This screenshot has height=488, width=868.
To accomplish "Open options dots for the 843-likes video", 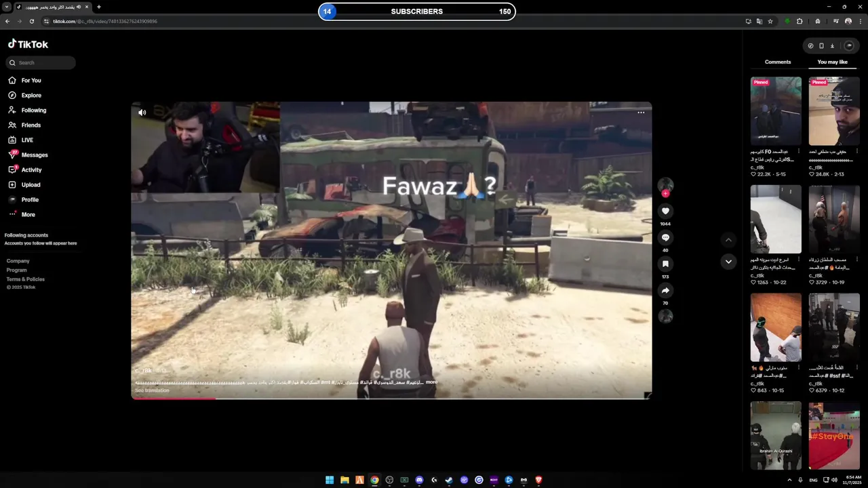I will click(798, 368).
